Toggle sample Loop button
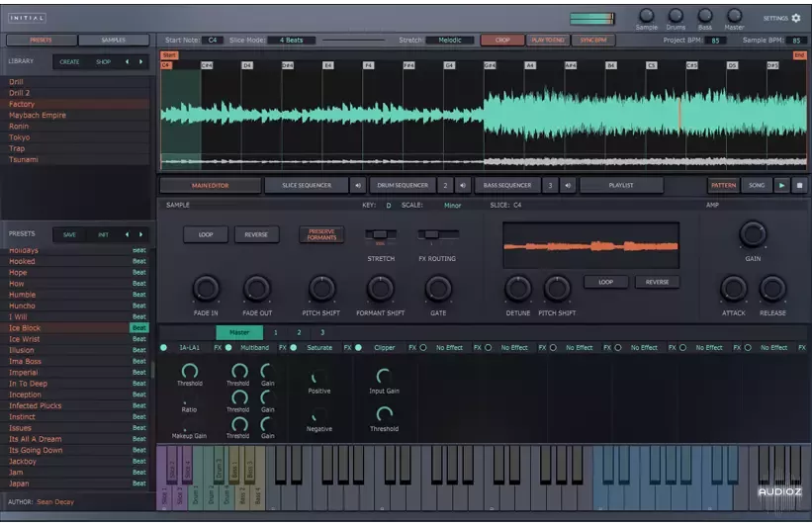 tap(206, 234)
